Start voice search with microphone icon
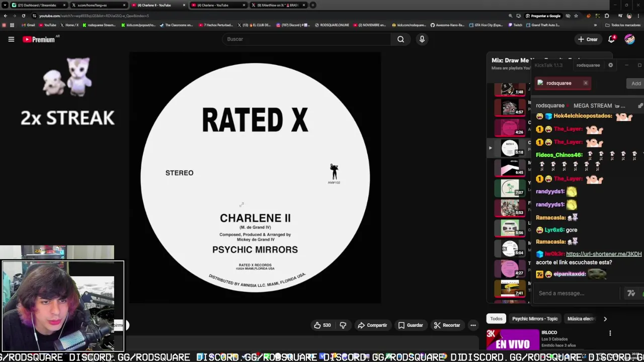 422,39
